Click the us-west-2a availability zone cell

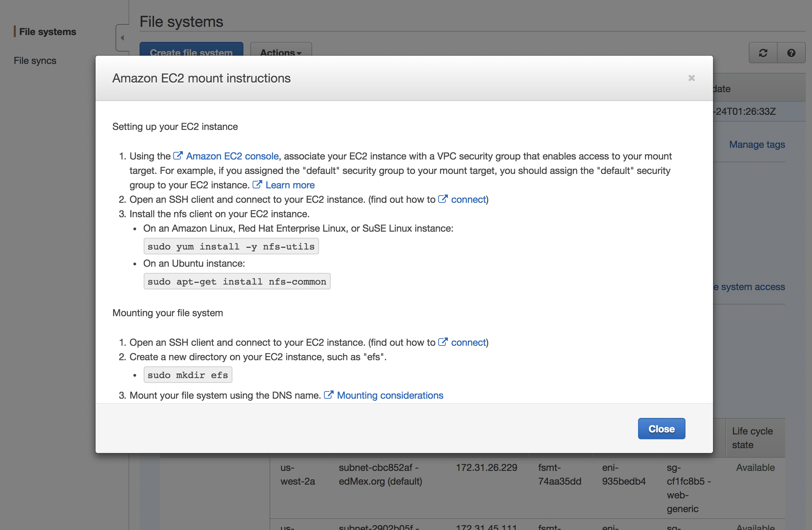pos(298,474)
